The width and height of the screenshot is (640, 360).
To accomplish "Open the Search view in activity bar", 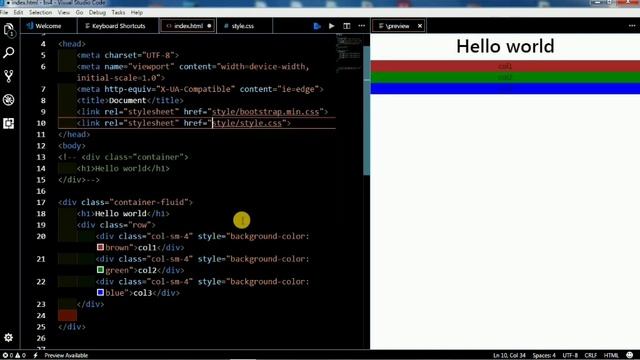I will [x=9, y=52].
